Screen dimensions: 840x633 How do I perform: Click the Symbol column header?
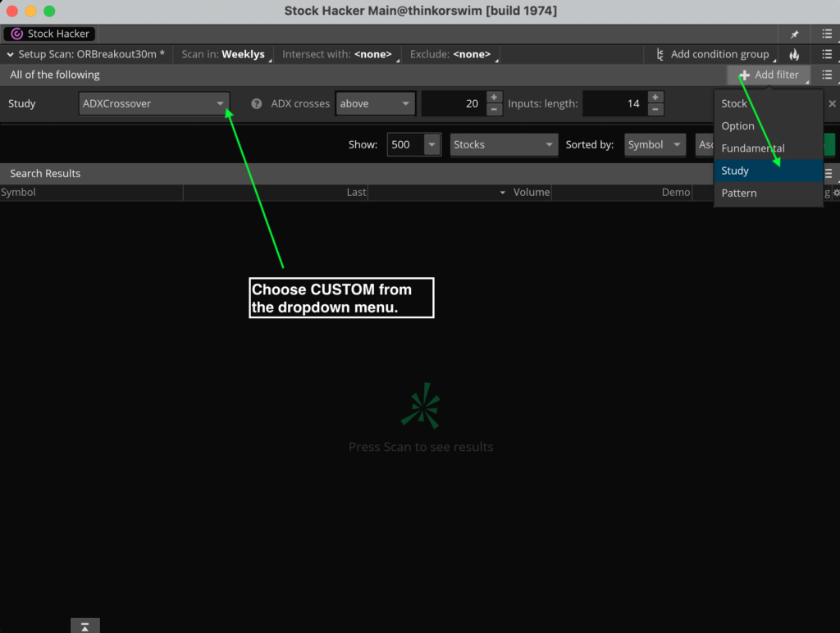tap(92, 192)
